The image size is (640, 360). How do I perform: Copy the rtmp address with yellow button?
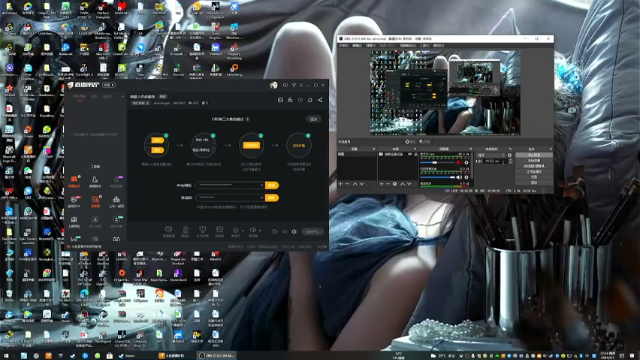(272, 185)
